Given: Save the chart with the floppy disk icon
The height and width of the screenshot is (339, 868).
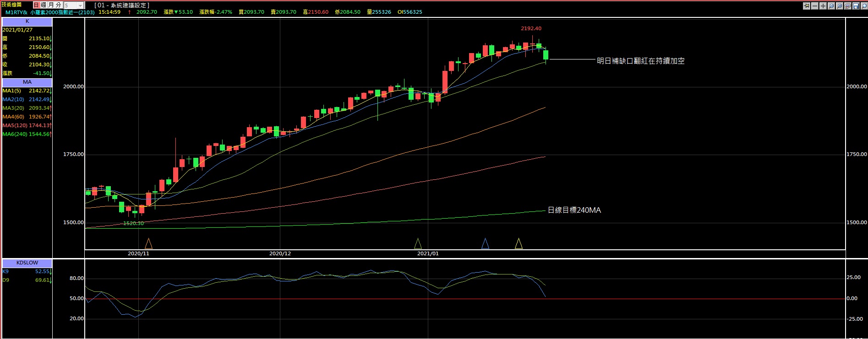Looking at the screenshot, I should pos(856,6).
